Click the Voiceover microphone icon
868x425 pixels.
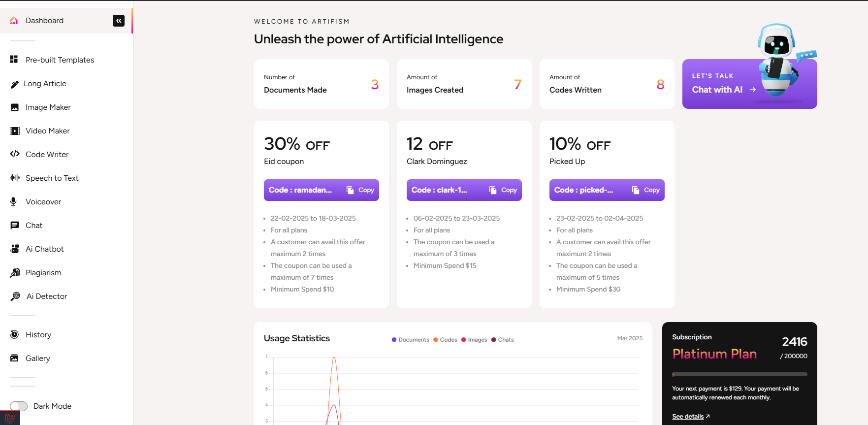(14, 201)
